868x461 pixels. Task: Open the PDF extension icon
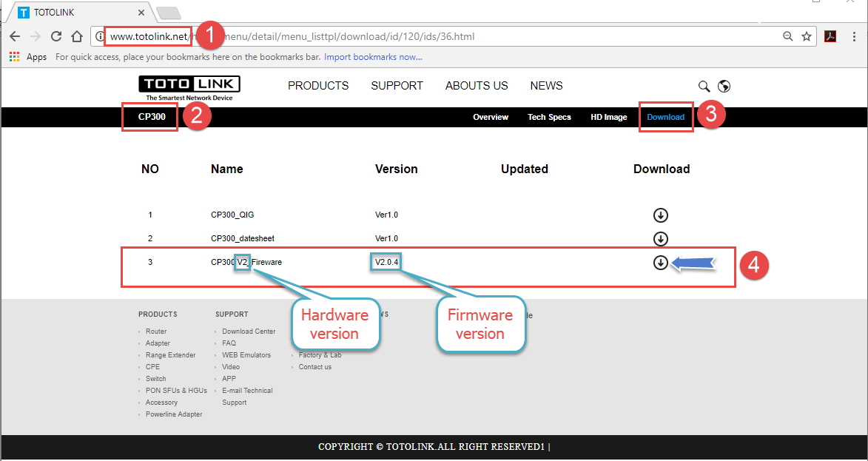pos(830,37)
